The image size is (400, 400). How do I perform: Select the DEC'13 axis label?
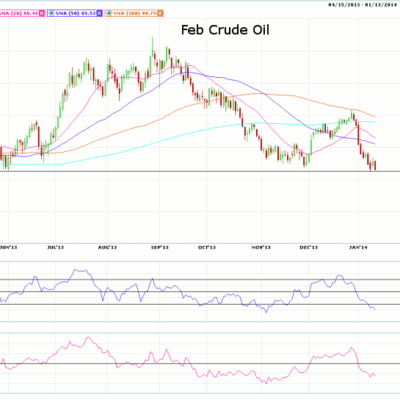coord(309,247)
